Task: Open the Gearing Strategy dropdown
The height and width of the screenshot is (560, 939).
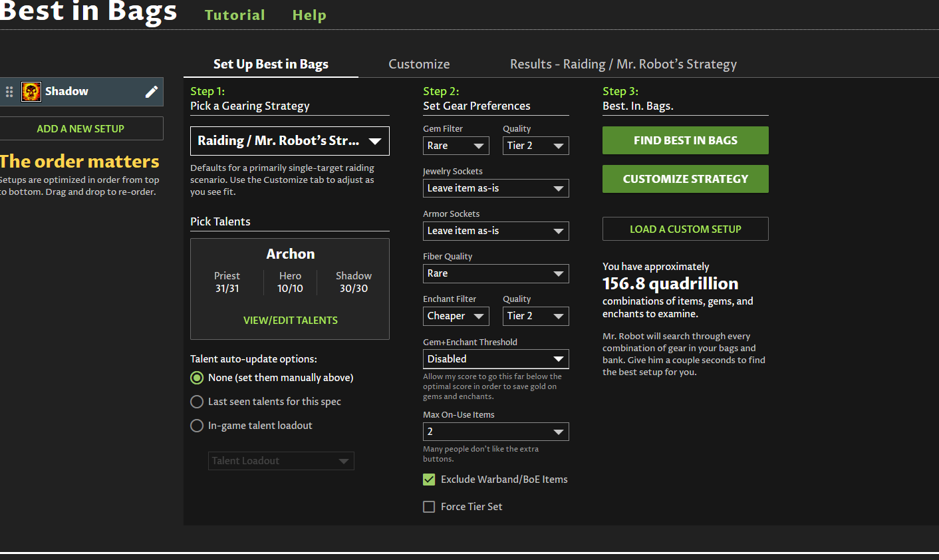Action: coord(290,141)
